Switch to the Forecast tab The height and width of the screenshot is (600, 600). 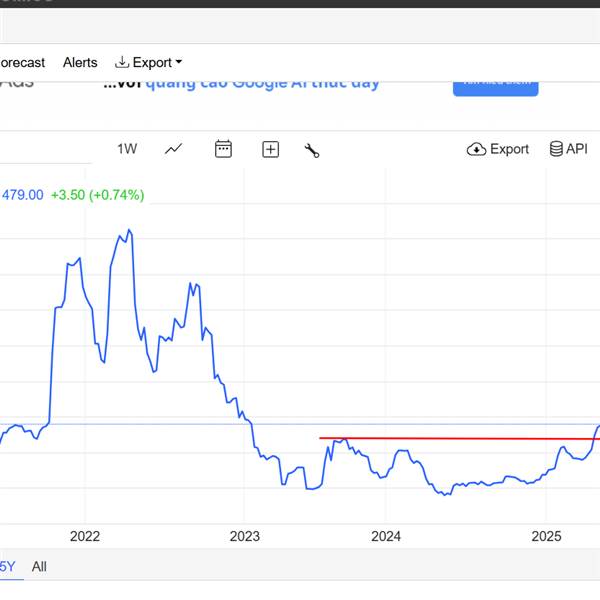coord(22,62)
